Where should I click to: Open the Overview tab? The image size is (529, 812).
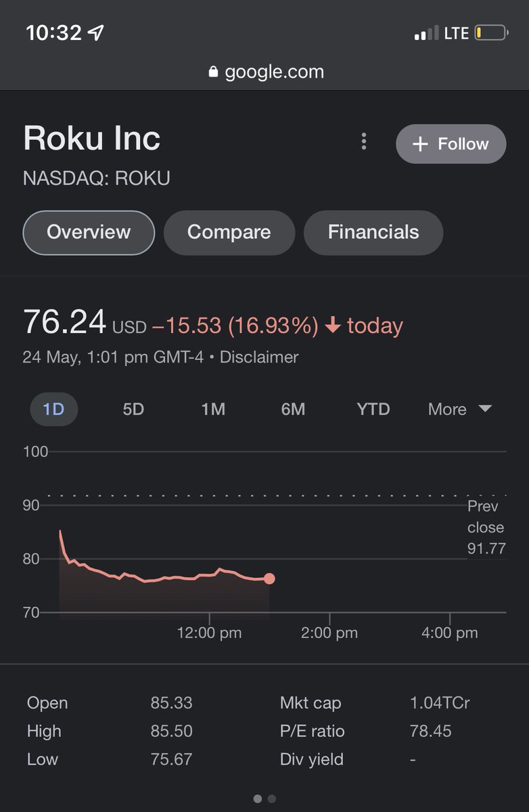pyautogui.click(x=89, y=232)
